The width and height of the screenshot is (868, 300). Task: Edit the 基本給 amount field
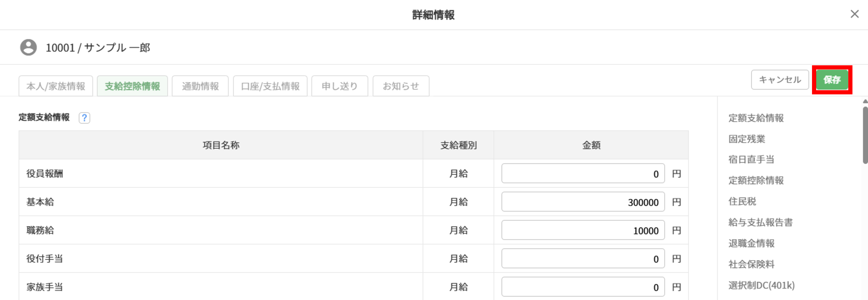pyautogui.click(x=583, y=202)
